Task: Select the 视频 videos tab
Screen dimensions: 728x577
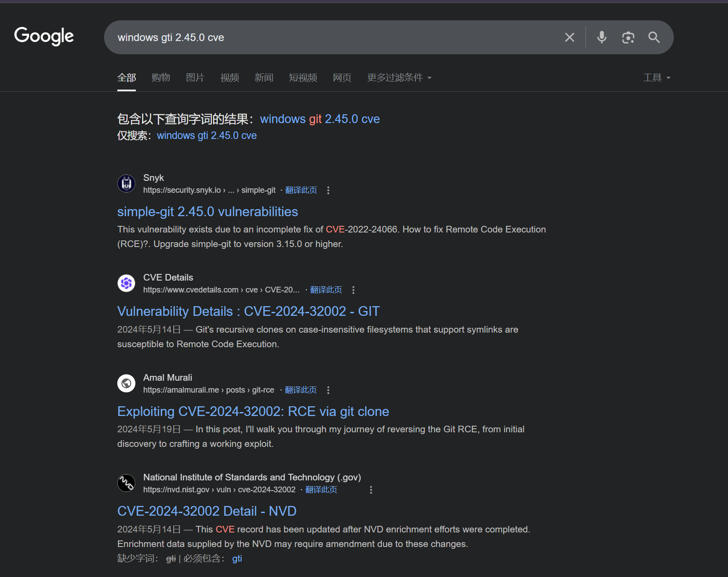Action: (x=230, y=78)
